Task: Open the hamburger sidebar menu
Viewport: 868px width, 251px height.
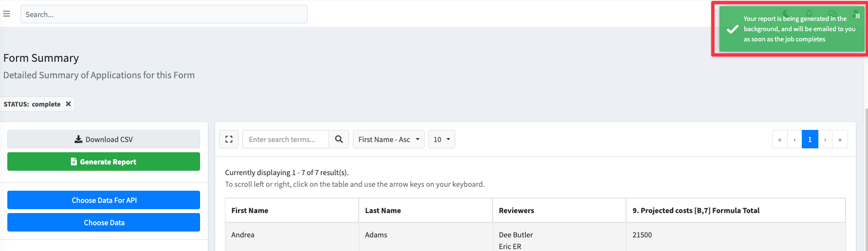Action: pos(7,14)
